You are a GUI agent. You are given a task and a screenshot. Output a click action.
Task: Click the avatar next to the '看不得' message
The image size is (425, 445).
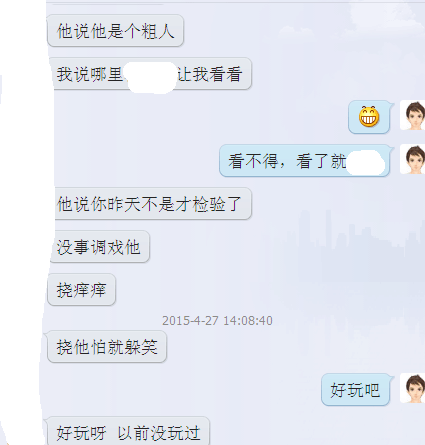point(412,159)
